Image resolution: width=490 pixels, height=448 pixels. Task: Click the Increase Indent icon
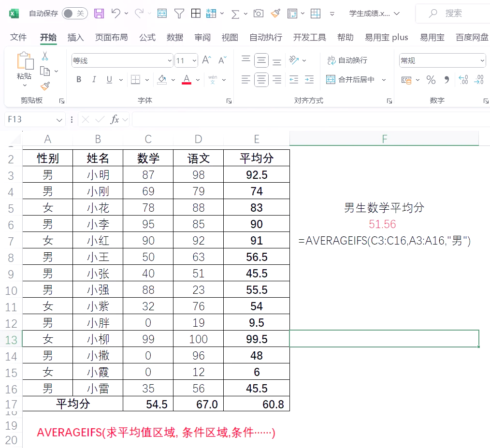(309, 80)
